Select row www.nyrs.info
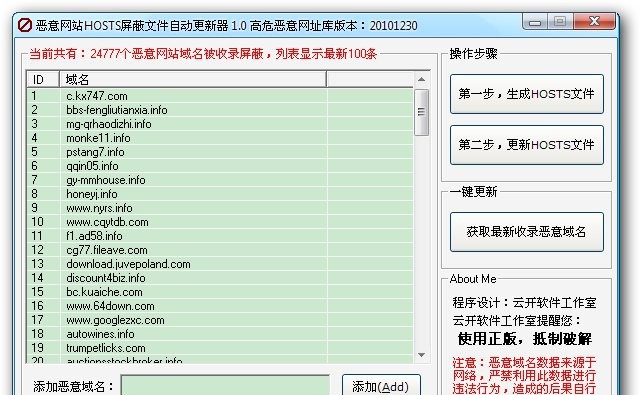Image resolution: width=640 pixels, height=395 pixels. pyautogui.click(x=220, y=208)
